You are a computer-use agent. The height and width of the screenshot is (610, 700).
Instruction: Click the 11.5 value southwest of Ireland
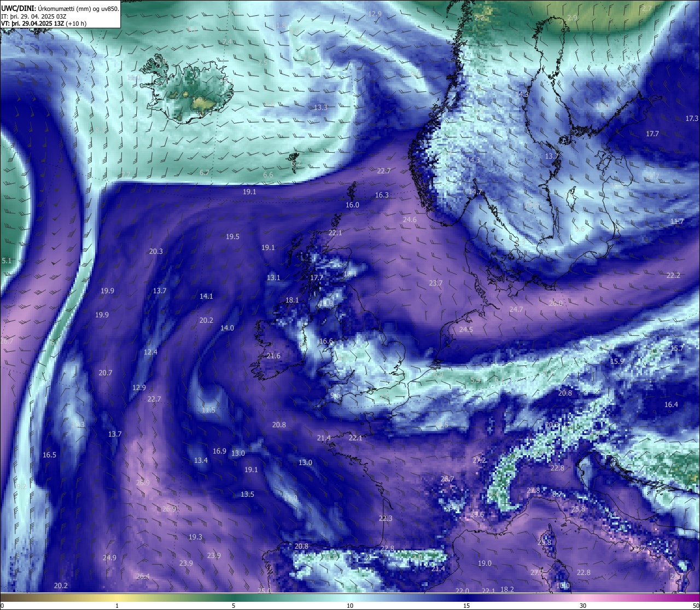(x=208, y=410)
